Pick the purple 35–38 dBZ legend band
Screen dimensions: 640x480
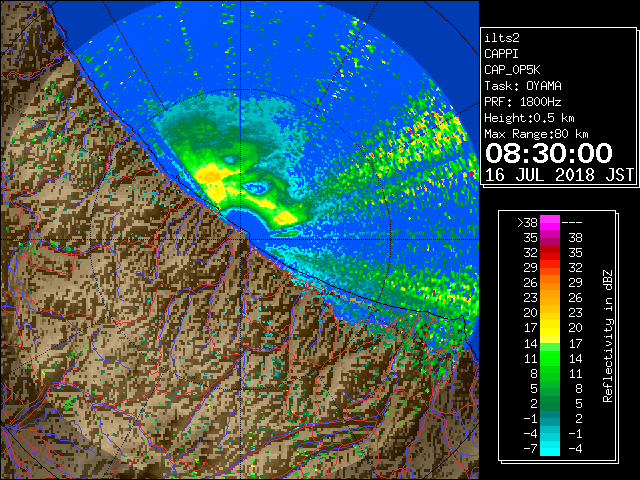tap(550, 238)
